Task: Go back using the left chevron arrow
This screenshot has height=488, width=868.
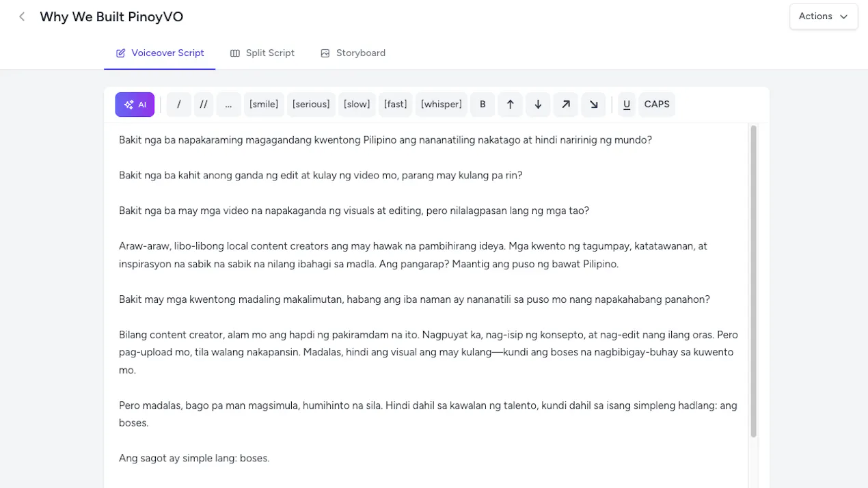Action: (22, 17)
